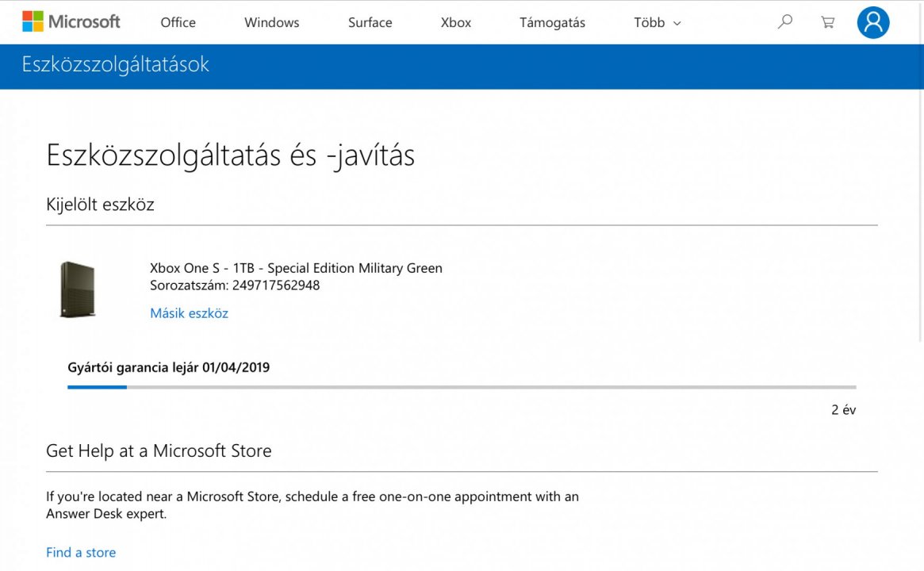Select Surface in the top navigation
924x571 pixels.
[x=370, y=22]
